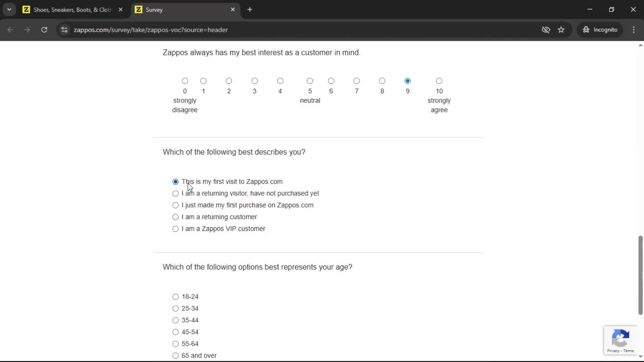The image size is (644, 362).
Task: Select rating 9 on the scale
Action: [408, 81]
